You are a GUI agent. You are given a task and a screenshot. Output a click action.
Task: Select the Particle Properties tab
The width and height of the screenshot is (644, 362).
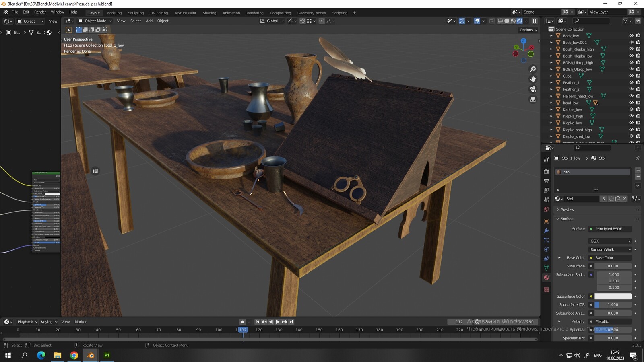point(546,240)
